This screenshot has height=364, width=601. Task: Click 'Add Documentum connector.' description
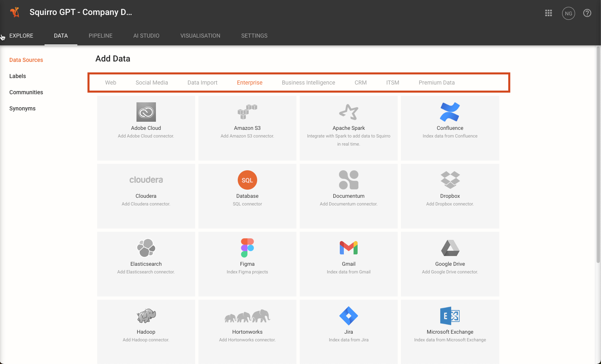(x=349, y=204)
